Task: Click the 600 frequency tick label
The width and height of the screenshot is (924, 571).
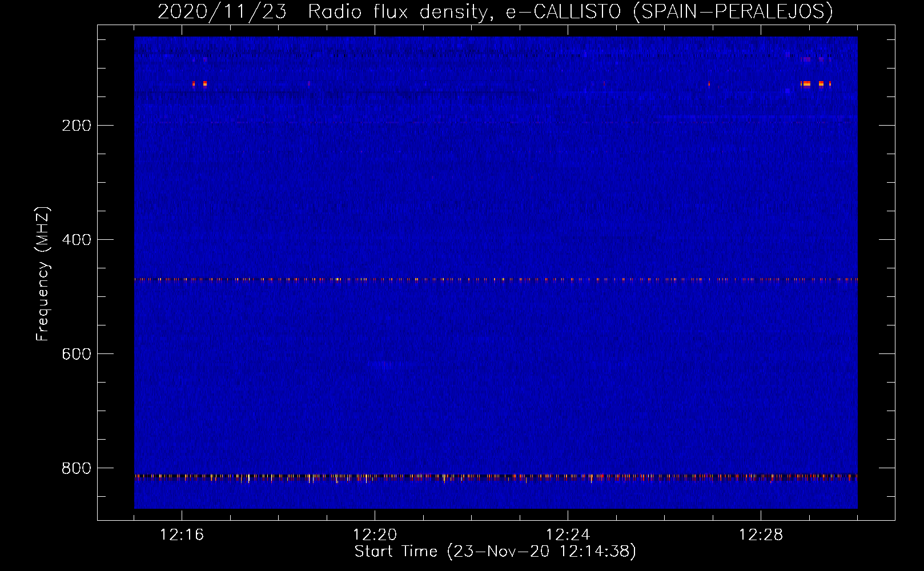Action: [77, 354]
